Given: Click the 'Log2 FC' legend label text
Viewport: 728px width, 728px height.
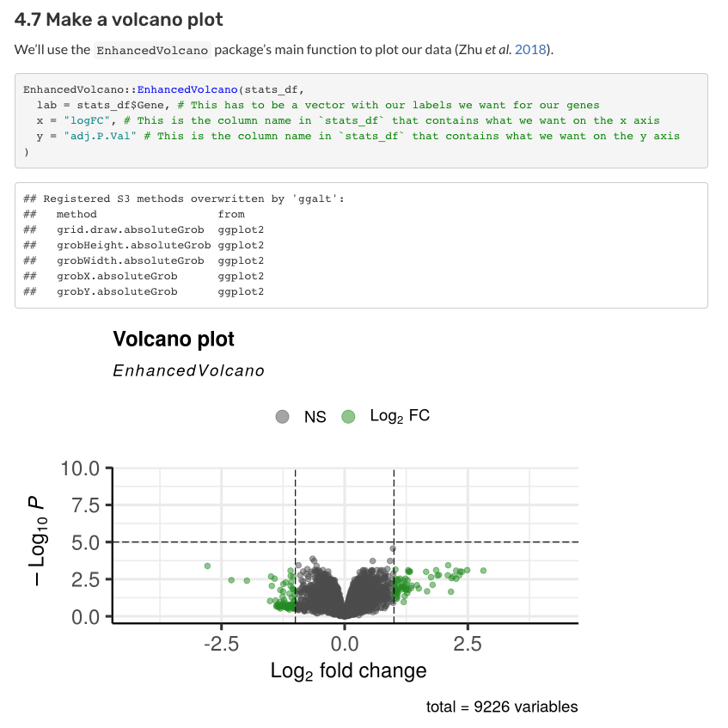Looking at the screenshot, I should (x=400, y=416).
